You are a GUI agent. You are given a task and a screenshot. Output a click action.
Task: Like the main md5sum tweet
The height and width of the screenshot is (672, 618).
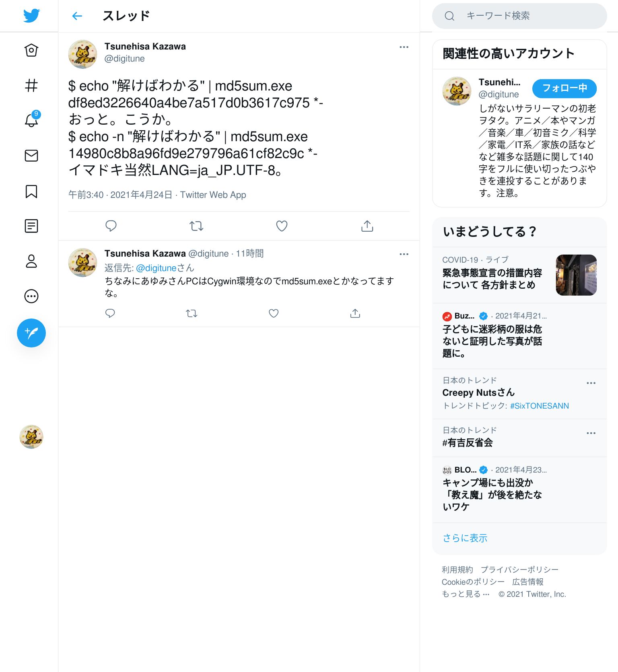coord(282,226)
